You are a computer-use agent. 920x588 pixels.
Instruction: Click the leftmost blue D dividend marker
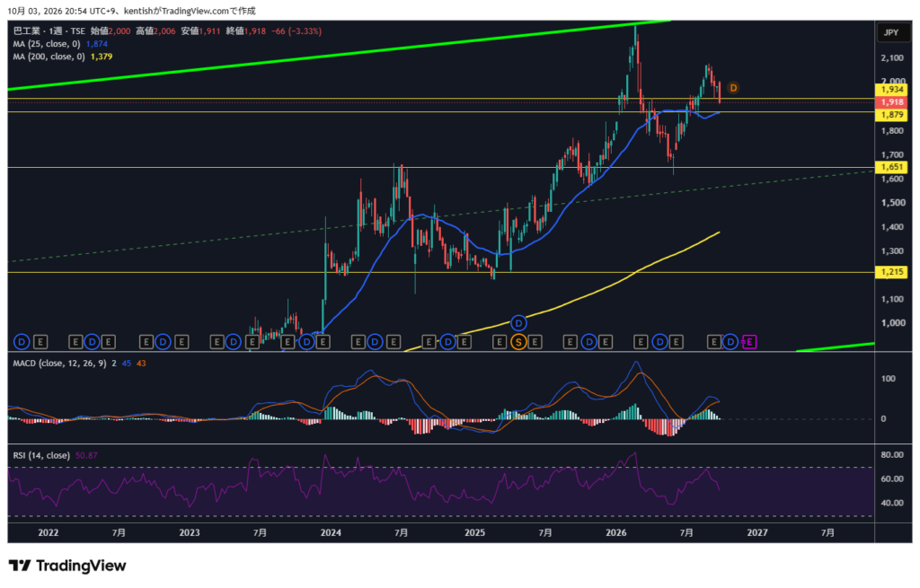click(x=22, y=342)
